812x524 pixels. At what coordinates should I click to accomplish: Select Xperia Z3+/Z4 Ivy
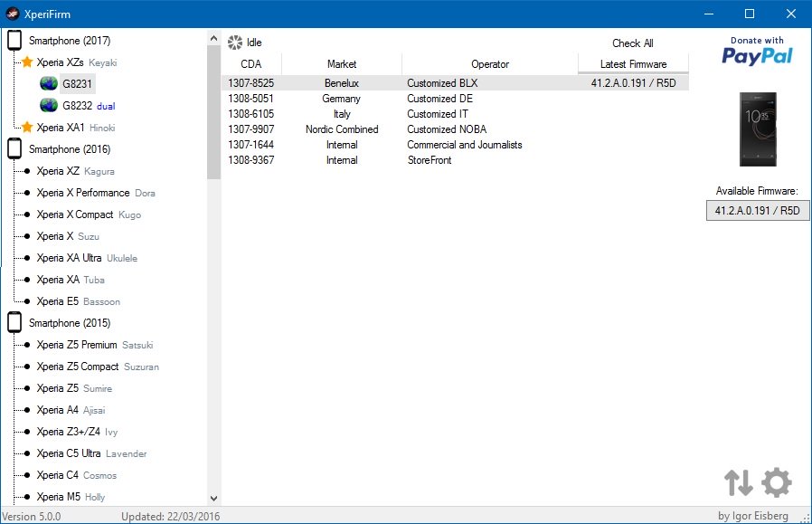(77, 432)
